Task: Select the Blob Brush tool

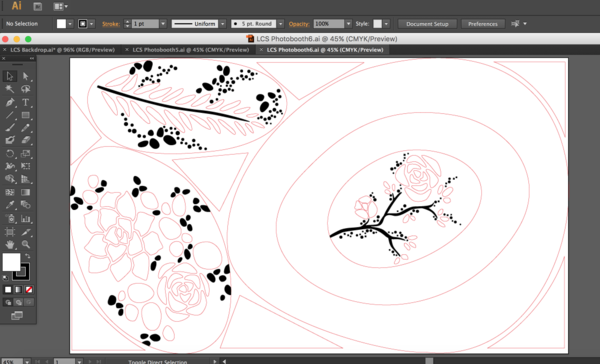Action: tap(10, 140)
